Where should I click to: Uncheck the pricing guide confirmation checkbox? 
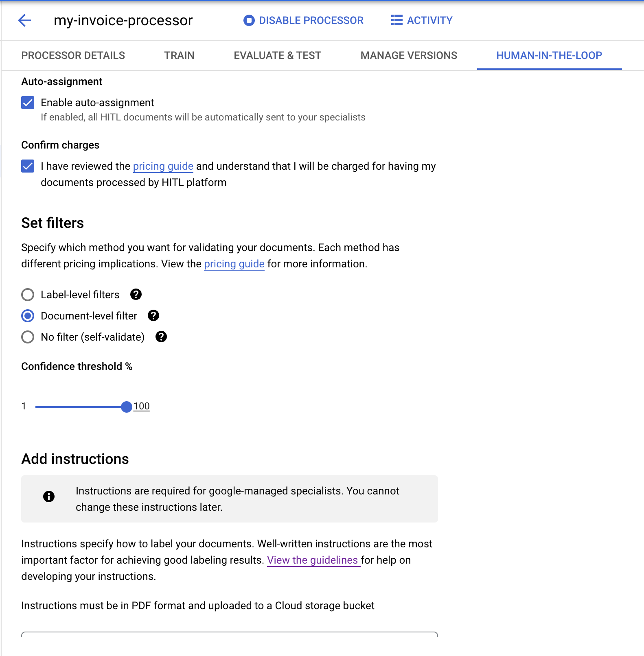click(27, 166)
